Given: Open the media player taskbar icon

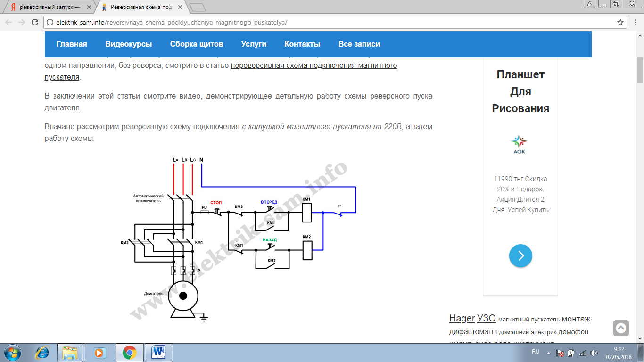Looking at the screenshot, I should tap(99, 353).
